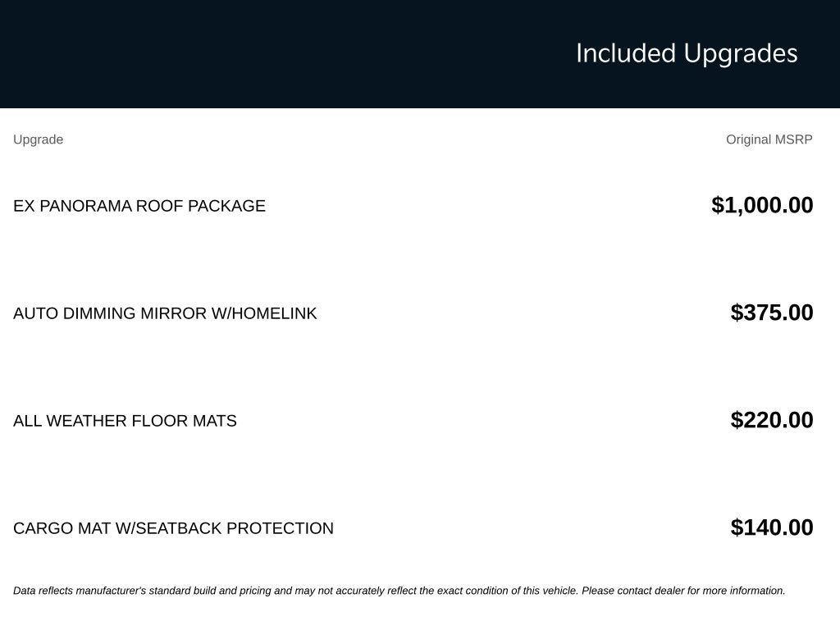Select AUTO DIMMING MIRROR W/HOMELINK item
The height and width of the screenshot is (630, 840).
pyautogui.click(x=165, y=313)
